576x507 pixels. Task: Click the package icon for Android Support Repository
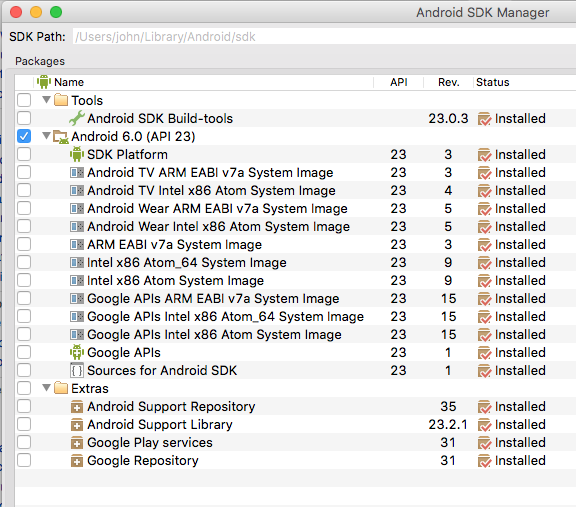pos(77,406)
